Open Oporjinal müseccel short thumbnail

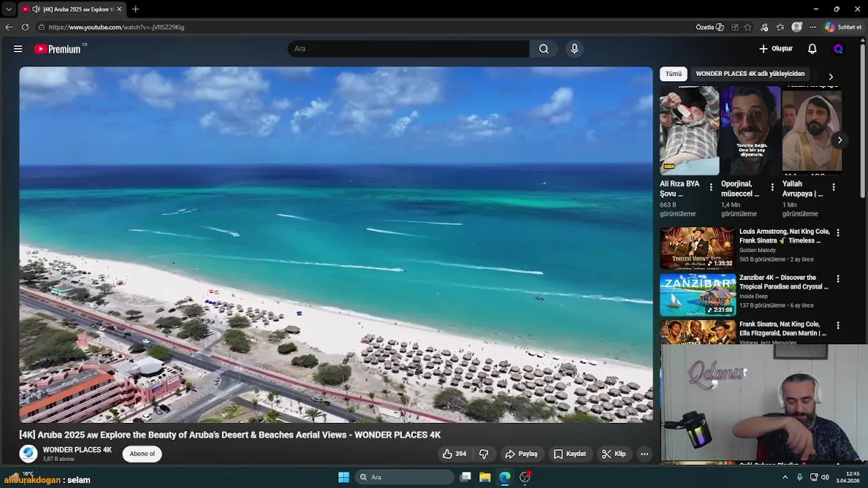point(750,130)
